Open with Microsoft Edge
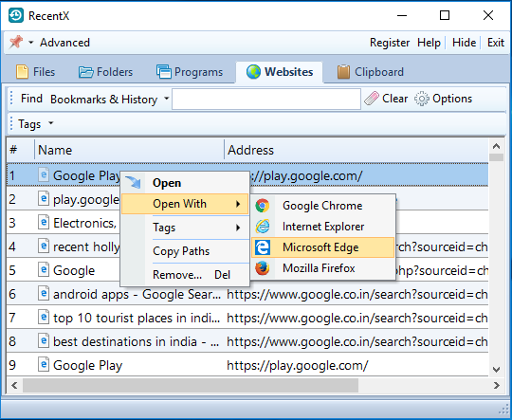The width and height of the screenshot is (512, 420). point(323,247)
